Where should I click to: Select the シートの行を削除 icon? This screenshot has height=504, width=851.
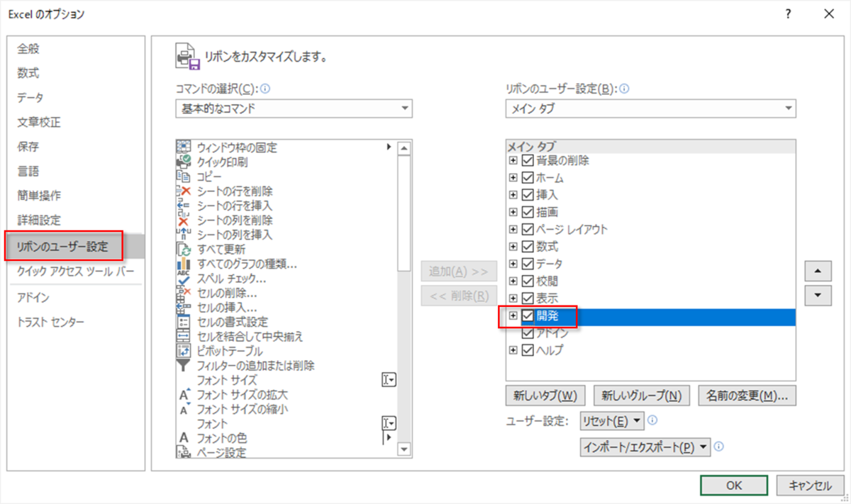[183, 191]
